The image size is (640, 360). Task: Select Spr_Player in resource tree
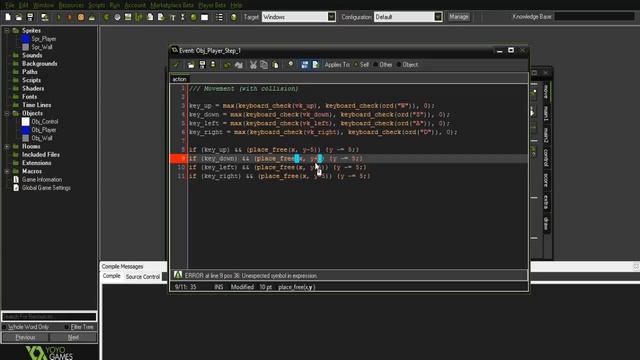point(44,39)
